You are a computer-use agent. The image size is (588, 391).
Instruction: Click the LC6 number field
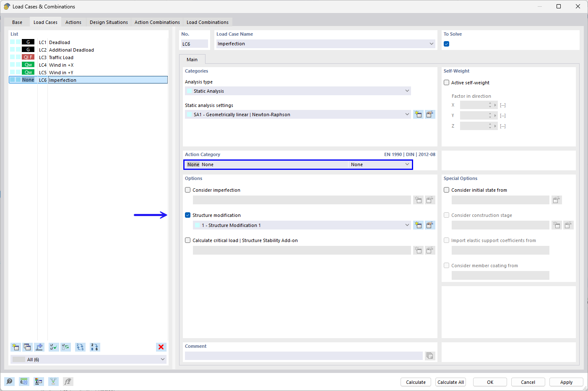tap(195, 44)
